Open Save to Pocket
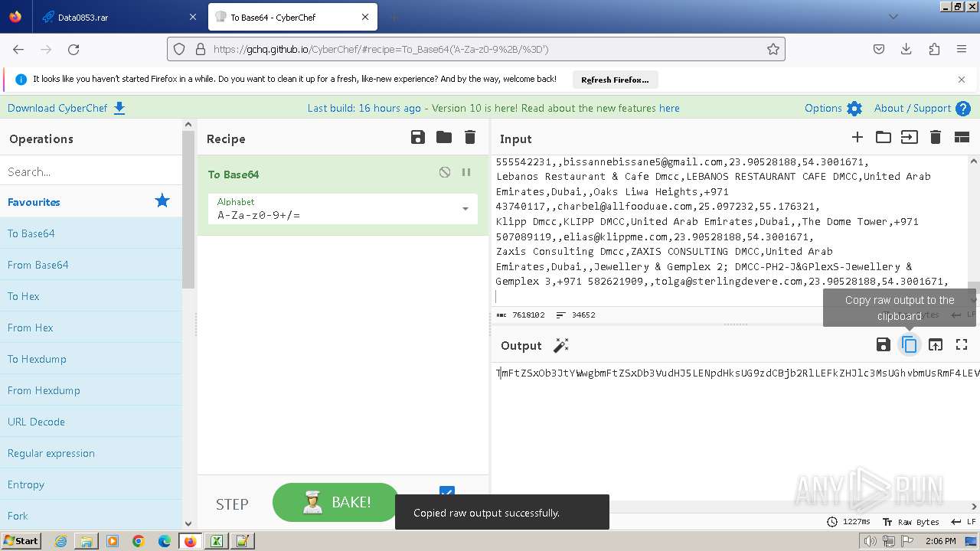 (x=879, y=49)
